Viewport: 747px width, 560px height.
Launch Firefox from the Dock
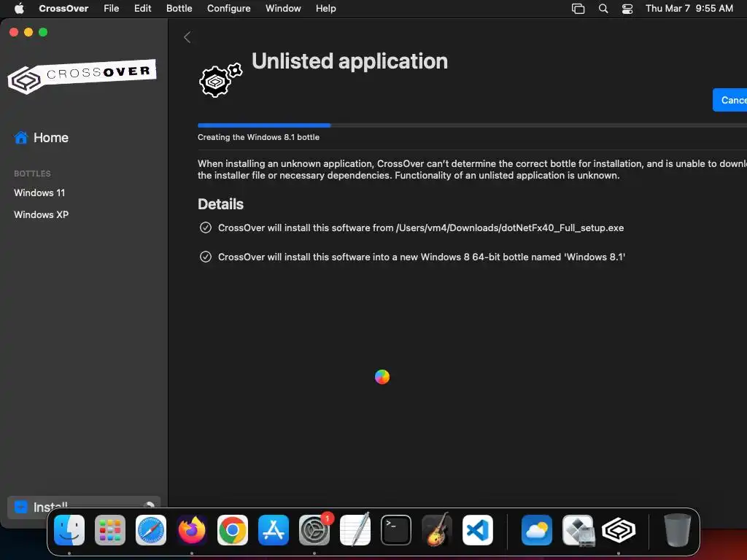192,530
